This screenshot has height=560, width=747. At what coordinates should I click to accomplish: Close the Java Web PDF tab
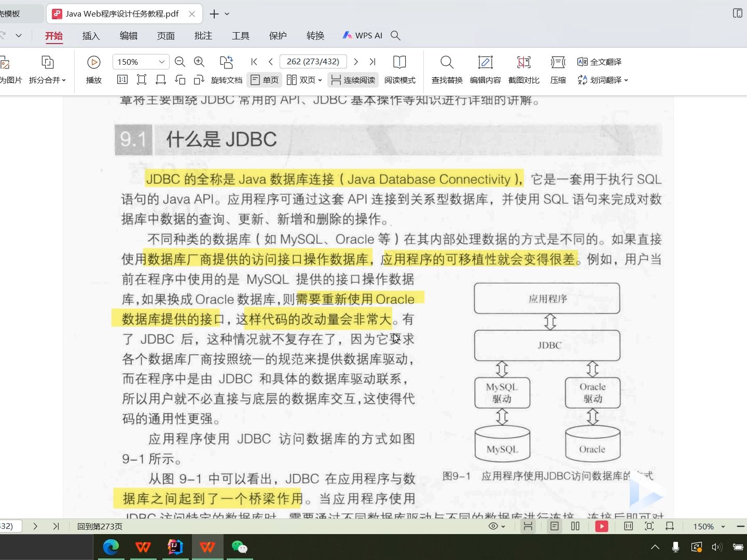click(x=192, y=14)
